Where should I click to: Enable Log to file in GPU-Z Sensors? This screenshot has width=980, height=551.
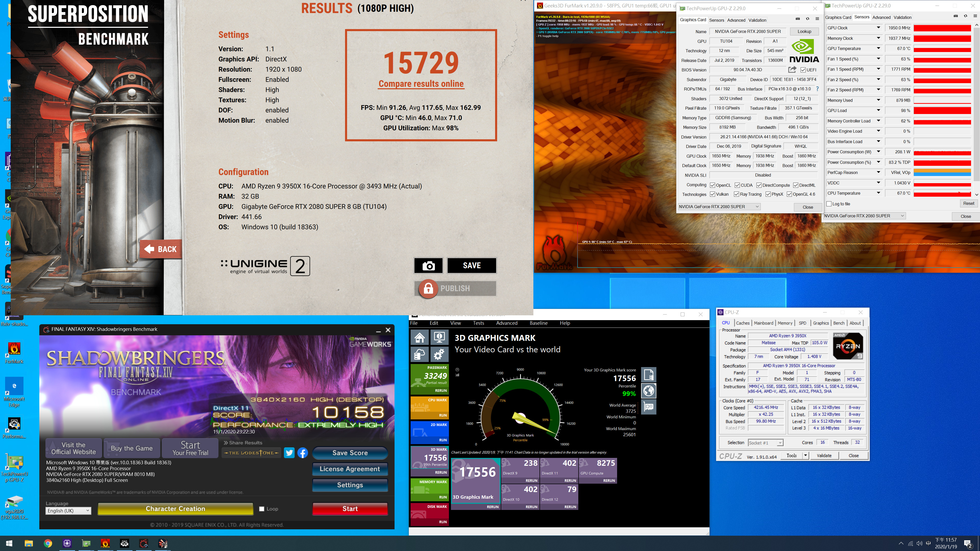coord(829,204)
